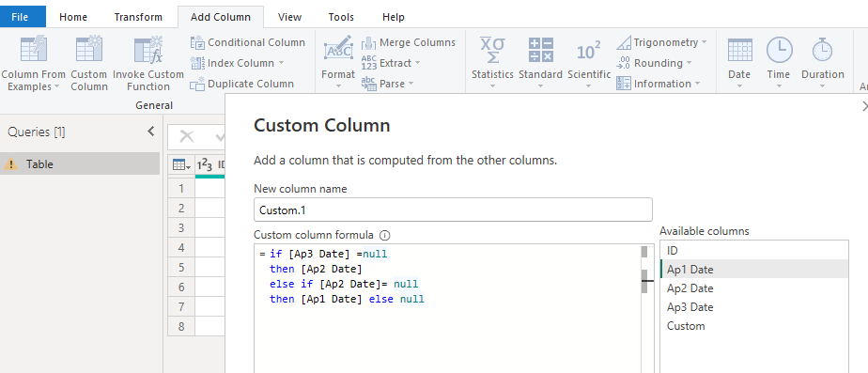Open Information number options
This screenshot has width=868, height=373.
659,84
